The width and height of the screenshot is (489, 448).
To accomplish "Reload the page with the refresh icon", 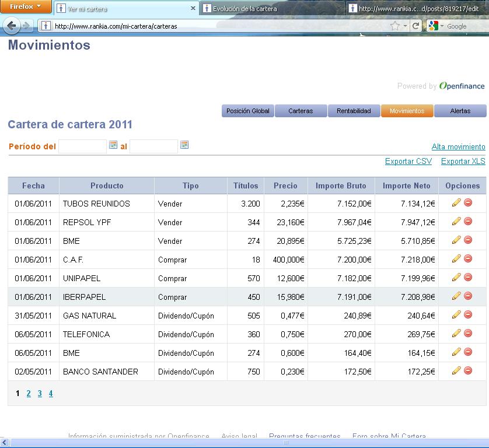I will pos(415,26).
